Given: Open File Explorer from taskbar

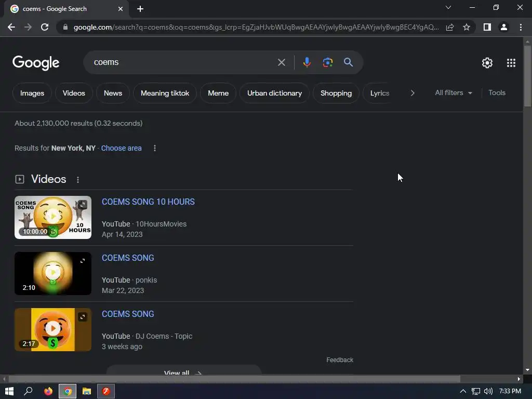Looking at the screenshot, I should [87, 391].
